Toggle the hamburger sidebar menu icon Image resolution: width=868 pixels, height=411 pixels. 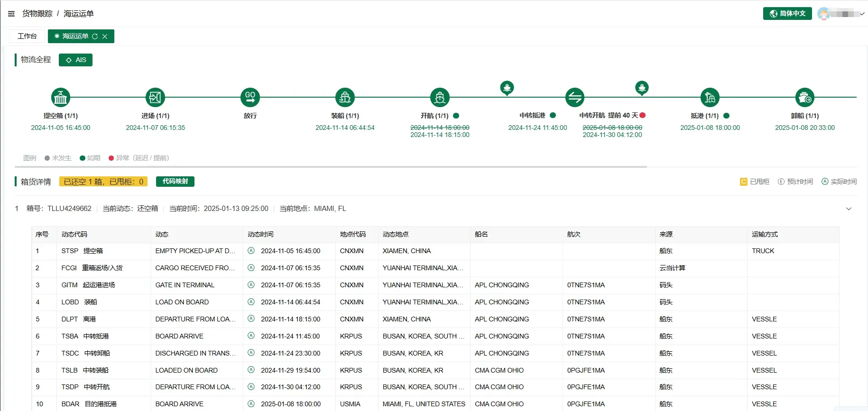tap(11, 14)
